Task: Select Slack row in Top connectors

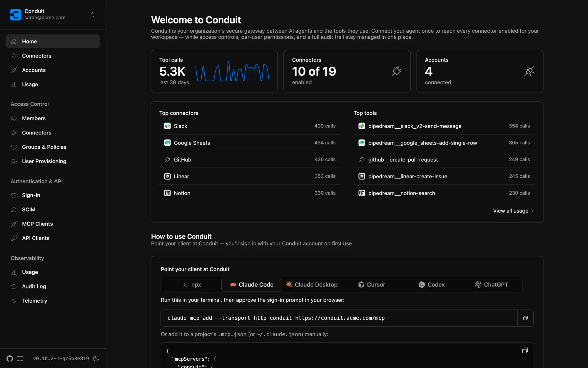Action: (250, 126)
